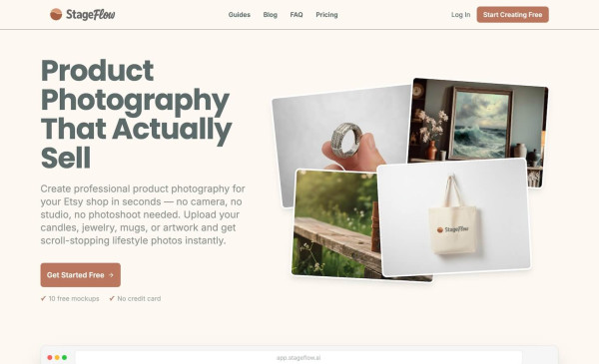
Task: Click the green dot in browser mockup
Action: (x=64, y=357)
